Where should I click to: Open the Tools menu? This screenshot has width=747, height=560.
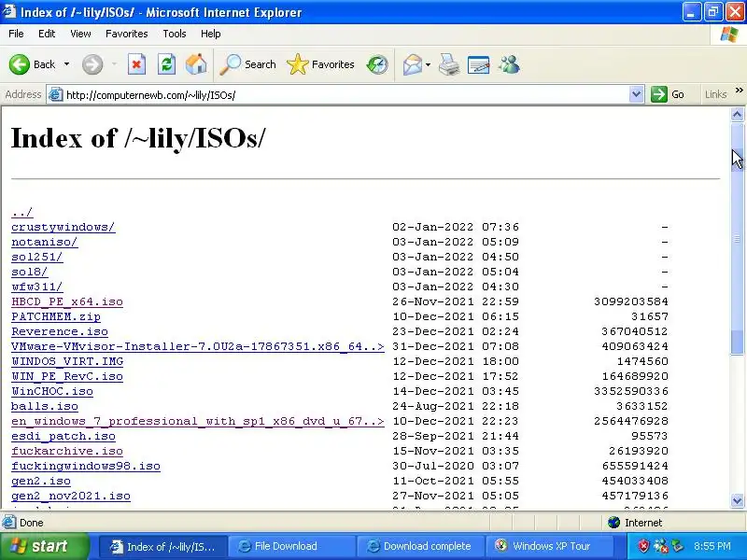point(175,34)
